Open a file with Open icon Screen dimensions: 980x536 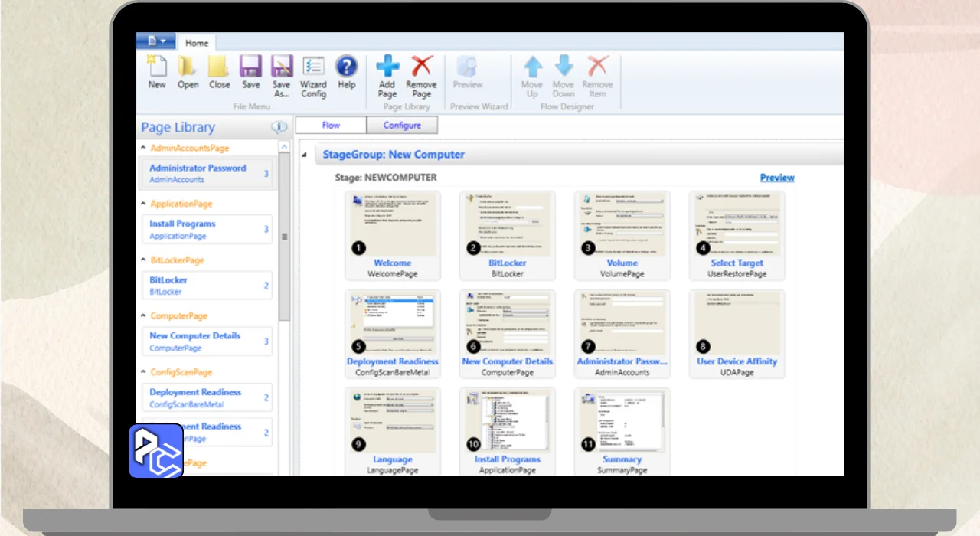188,67
